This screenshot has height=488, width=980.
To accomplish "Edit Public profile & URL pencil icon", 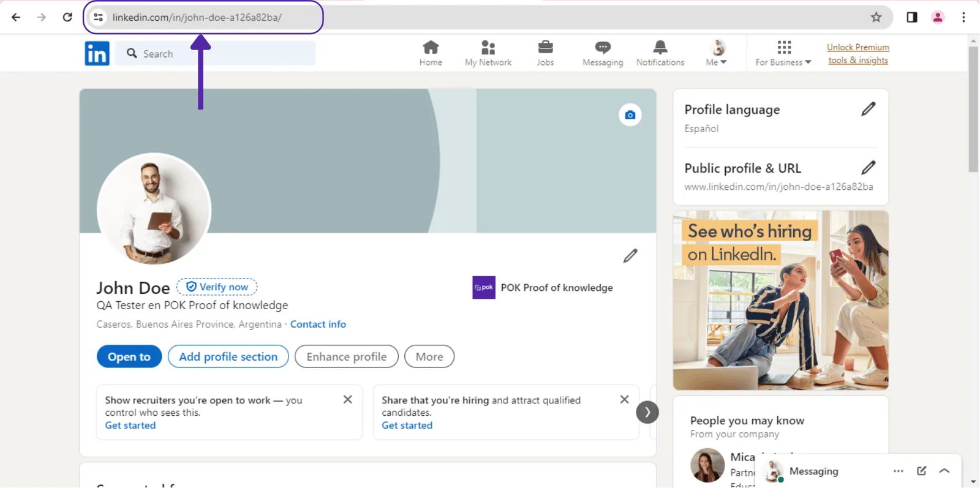I will point(869,168).
